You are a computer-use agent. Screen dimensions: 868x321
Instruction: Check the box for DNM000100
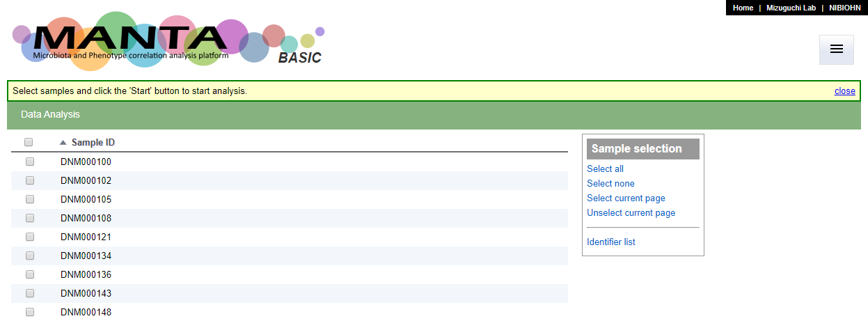(x=30, y=162)
